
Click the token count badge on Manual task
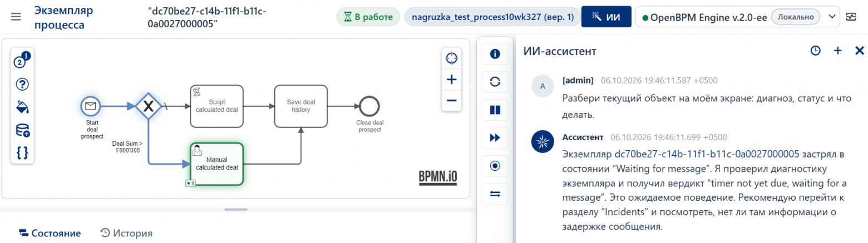(x=191, y=182)
